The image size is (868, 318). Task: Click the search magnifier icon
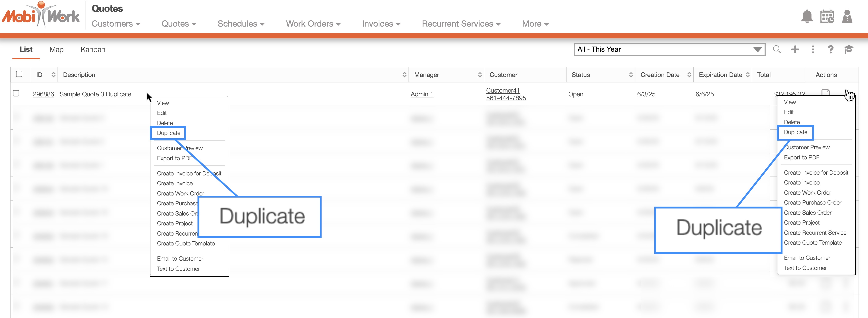(777, 50)
